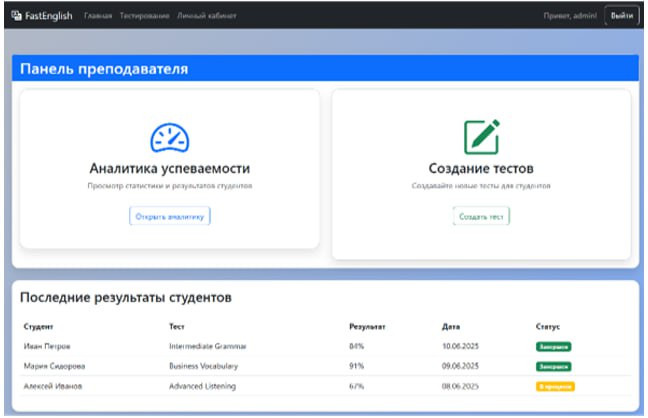Click the Открыть аналитику button
Image resolution: width=648 pixels, height=418 pixels.
tap(169, 216)
